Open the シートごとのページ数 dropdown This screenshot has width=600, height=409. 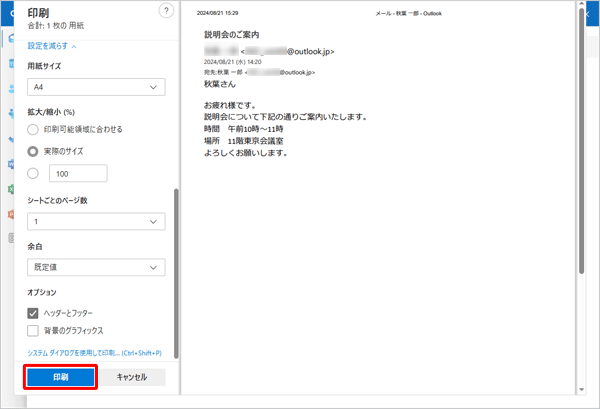pos(96,222)
